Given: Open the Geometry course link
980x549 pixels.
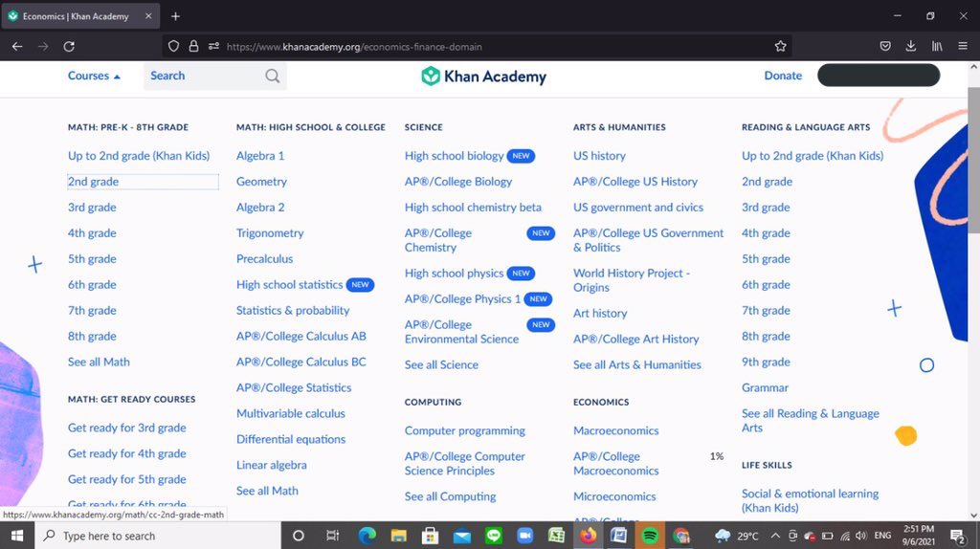Looking at the screenshot, I should coord(261,182).
